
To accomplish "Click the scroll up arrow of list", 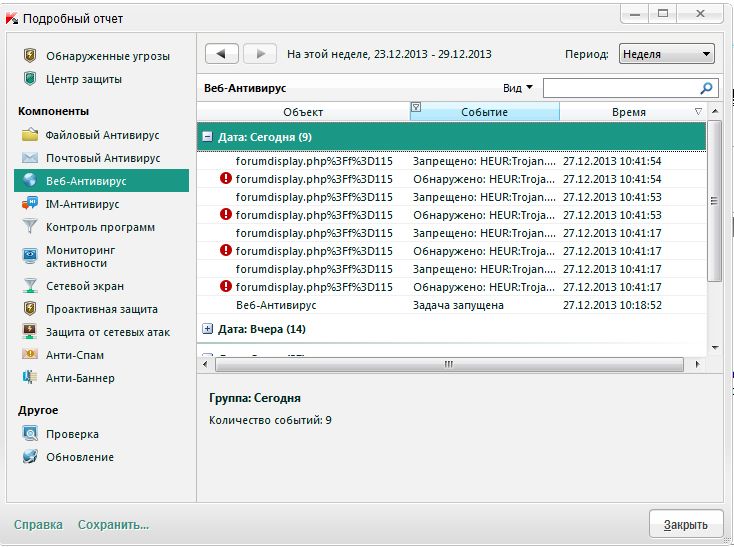I will [715, 111].
